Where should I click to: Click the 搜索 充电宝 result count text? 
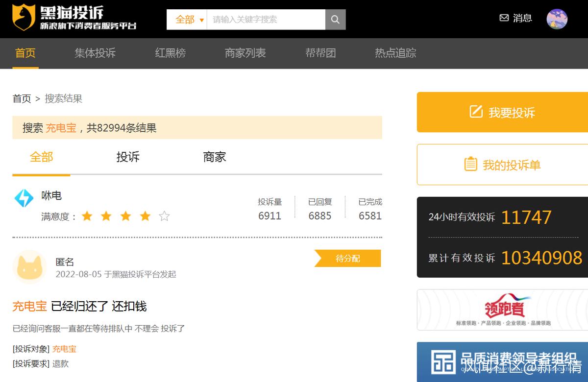coord(90,128)
